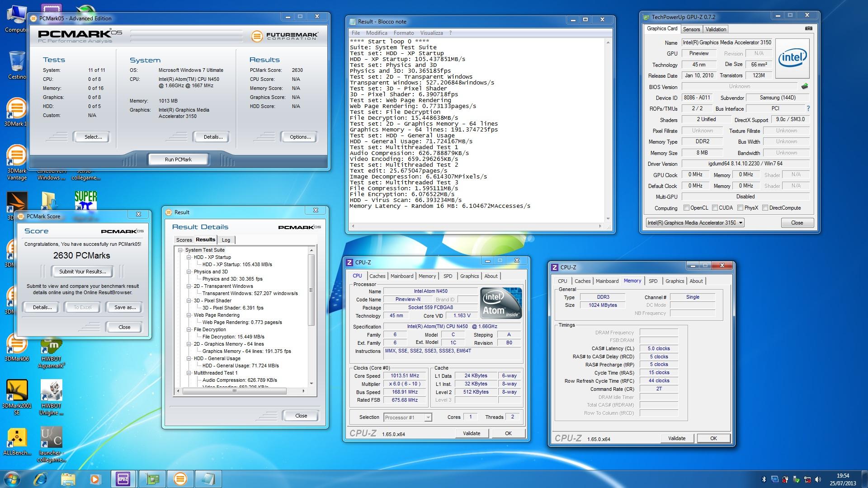Enable the DirectCompute checkbox in GPU-Z
Image resolution: width=868 pixels, height=488 pixels.
tap(765, 208)
